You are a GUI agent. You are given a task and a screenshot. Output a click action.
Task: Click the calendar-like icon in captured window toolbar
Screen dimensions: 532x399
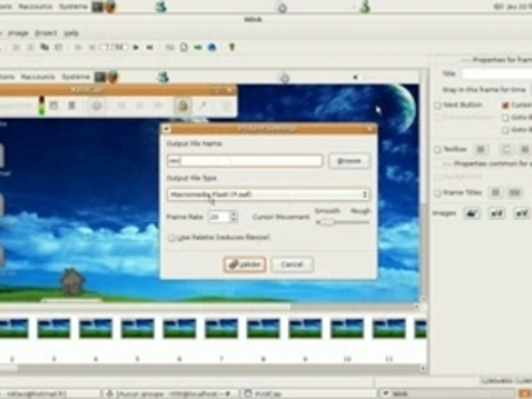(54, 105)
